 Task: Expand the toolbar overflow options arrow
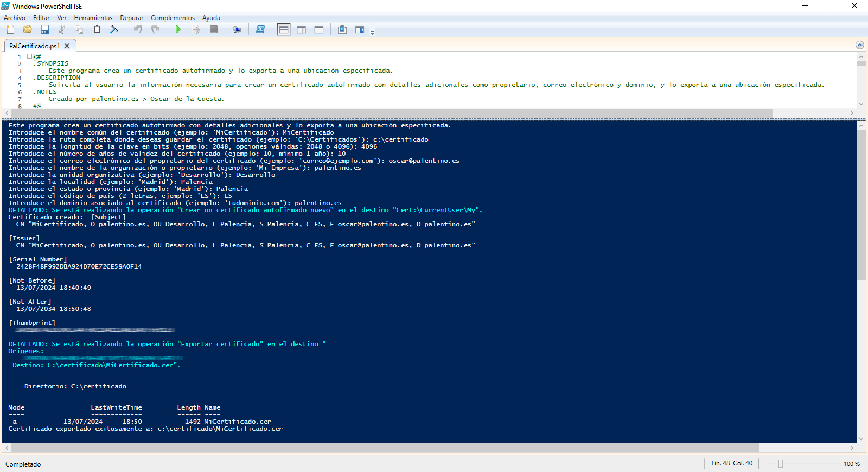(372, 33)
